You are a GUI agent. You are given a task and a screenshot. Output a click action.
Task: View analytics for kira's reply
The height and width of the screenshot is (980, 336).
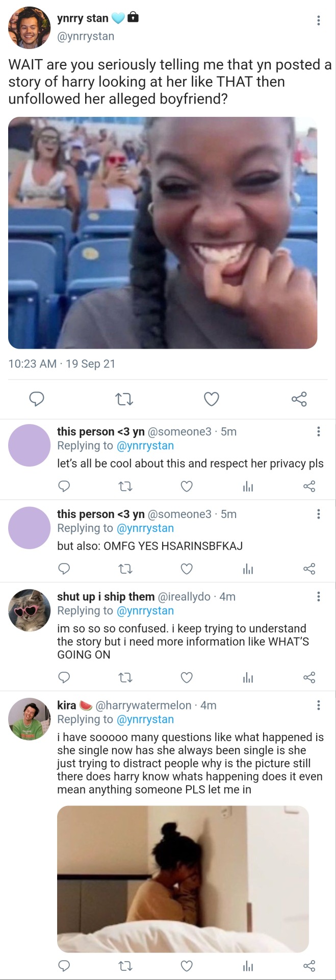pyautogui.click(x=248, y=966)
